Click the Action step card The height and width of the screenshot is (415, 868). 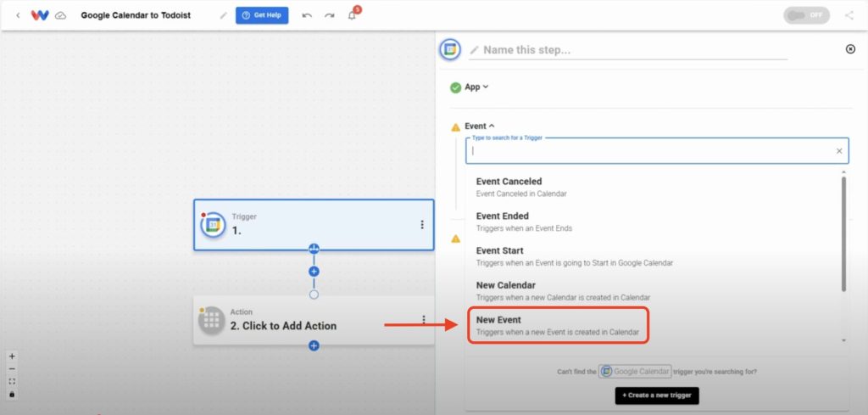click(314, 320)
